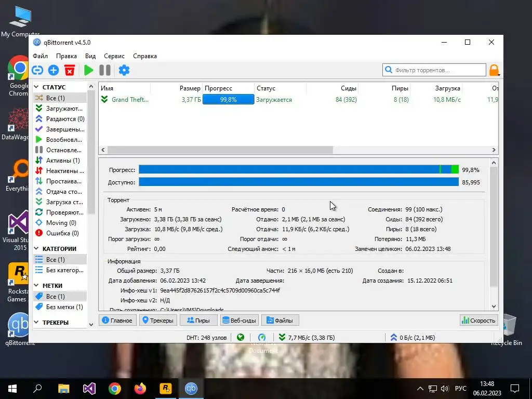Open the Справка menu
The image size is (532, 399).
pos(145,56)
